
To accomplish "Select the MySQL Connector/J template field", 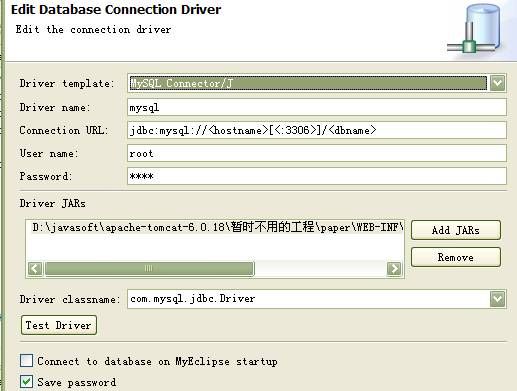I will click(x=308, y=83).
